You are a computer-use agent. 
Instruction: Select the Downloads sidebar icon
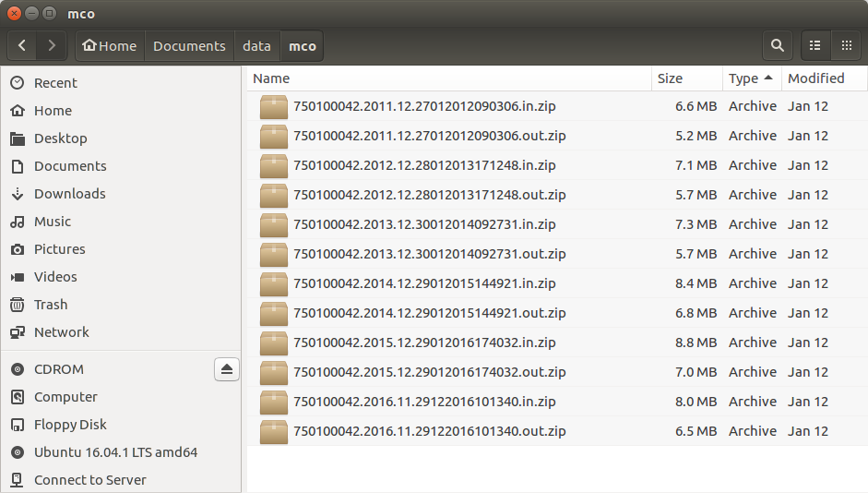coord(17,194)
